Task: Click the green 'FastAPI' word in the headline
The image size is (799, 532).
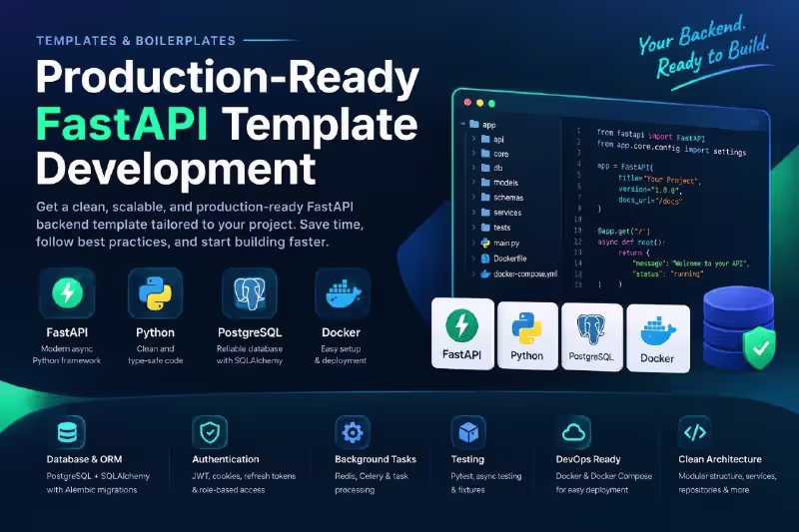Action: (122, 124)
